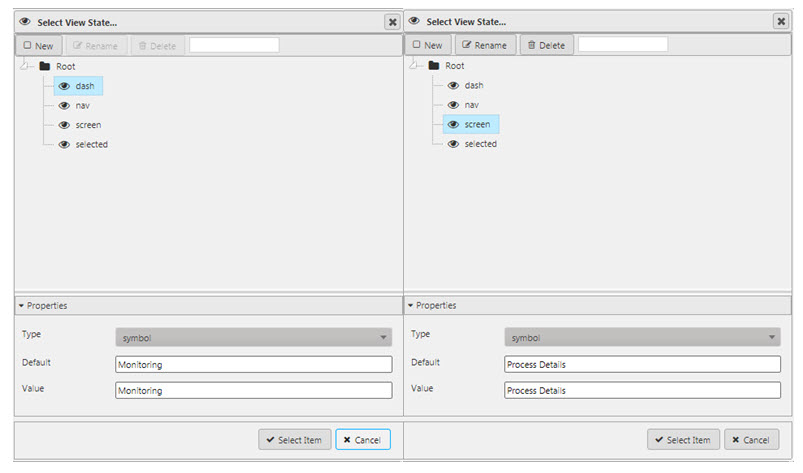
Task: Click Value field containing Monitoring
Action: pos(254,391)
